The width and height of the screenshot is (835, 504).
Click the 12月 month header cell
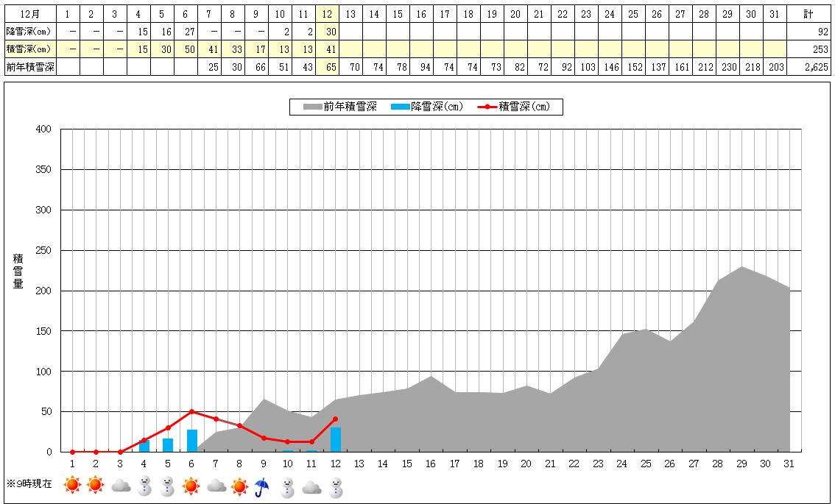click(30, 15)
